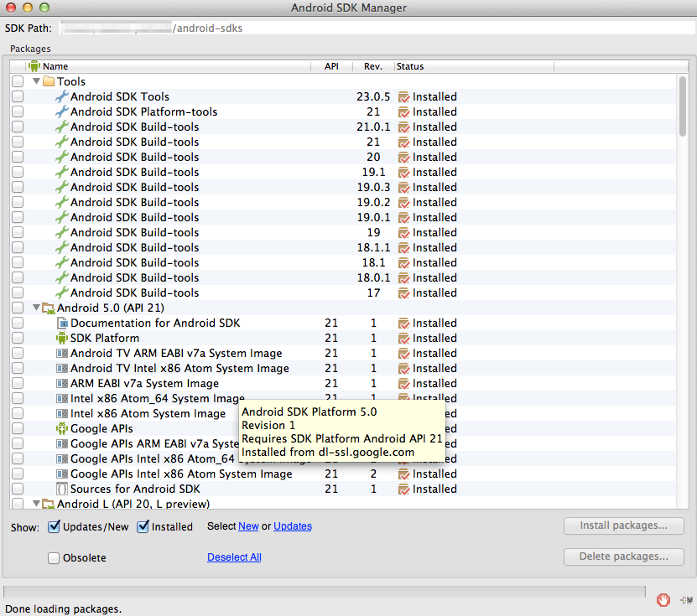Click the log window icon at bottom right
697x616 pixels.
[x=687, y=600]
